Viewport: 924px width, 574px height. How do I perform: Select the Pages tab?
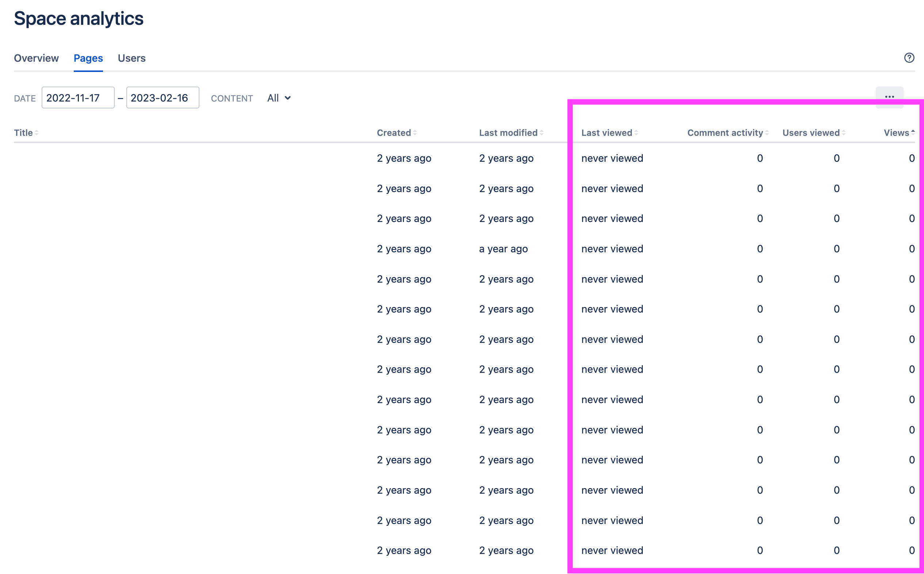pyautogui.click(x=88, y=58)
